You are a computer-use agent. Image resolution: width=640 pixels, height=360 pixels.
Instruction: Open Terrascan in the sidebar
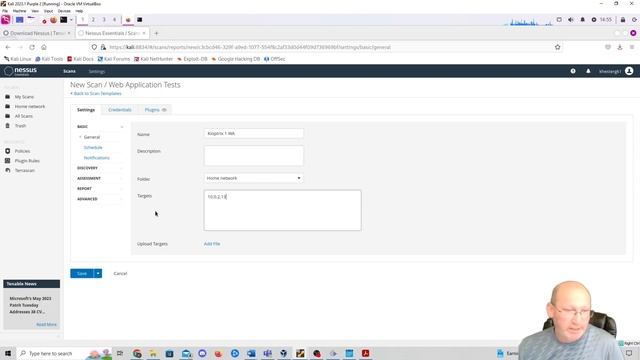pos(24,171)
